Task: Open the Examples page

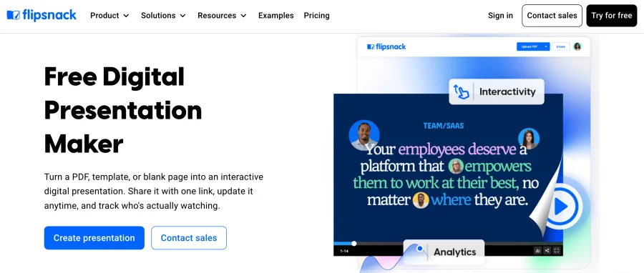Action: (276, 16)
